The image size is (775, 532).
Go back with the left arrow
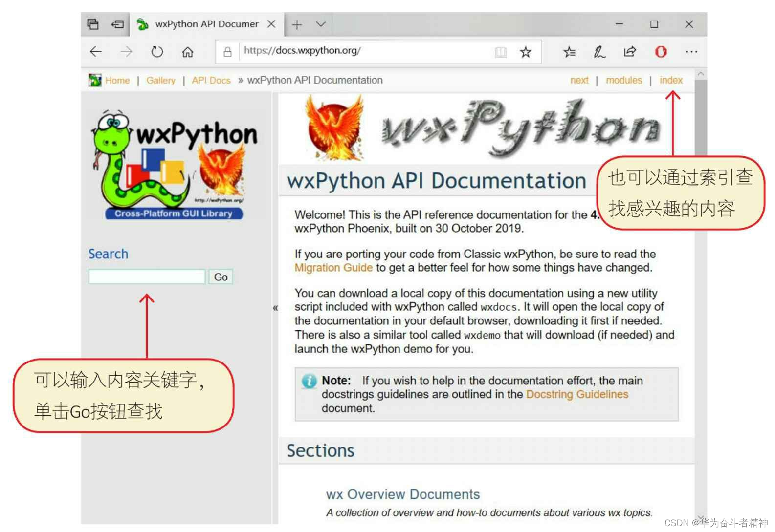coord(96,51)
